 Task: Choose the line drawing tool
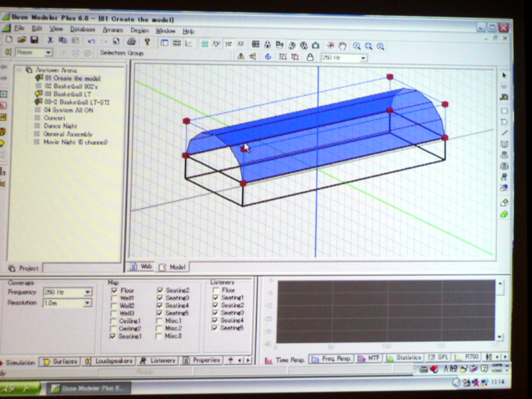pos(504,133)
